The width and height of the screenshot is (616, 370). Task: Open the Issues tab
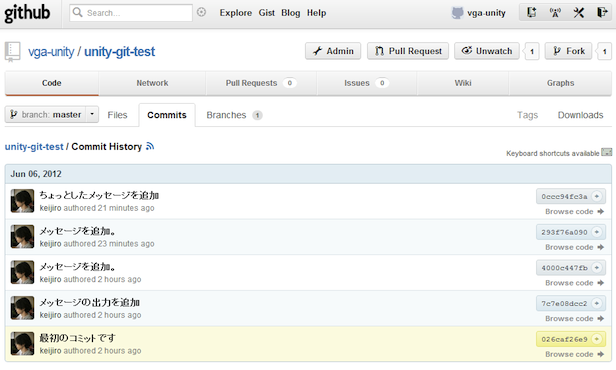(366, 83)
